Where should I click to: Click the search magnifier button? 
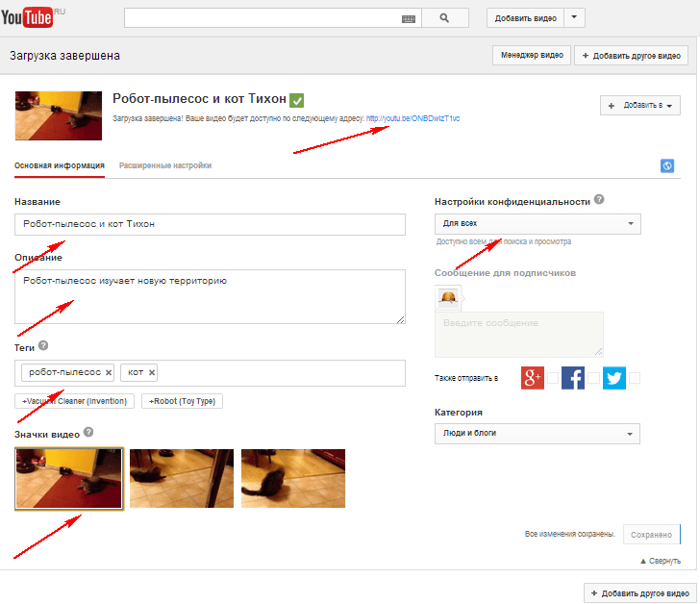444,18
